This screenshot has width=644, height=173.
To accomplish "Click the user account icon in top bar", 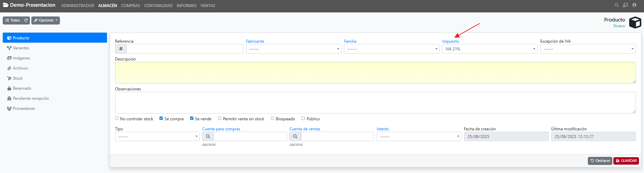I will [x=634, y=5].
